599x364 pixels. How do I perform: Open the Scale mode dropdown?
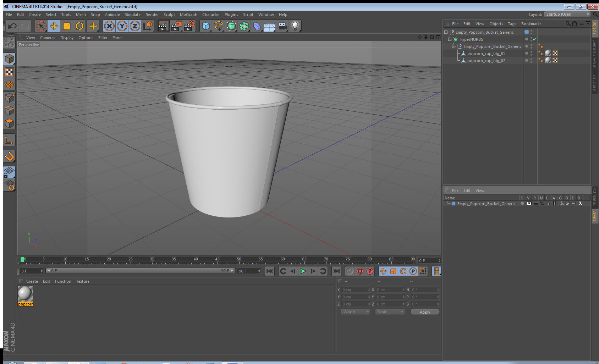[x=390, y=312]
